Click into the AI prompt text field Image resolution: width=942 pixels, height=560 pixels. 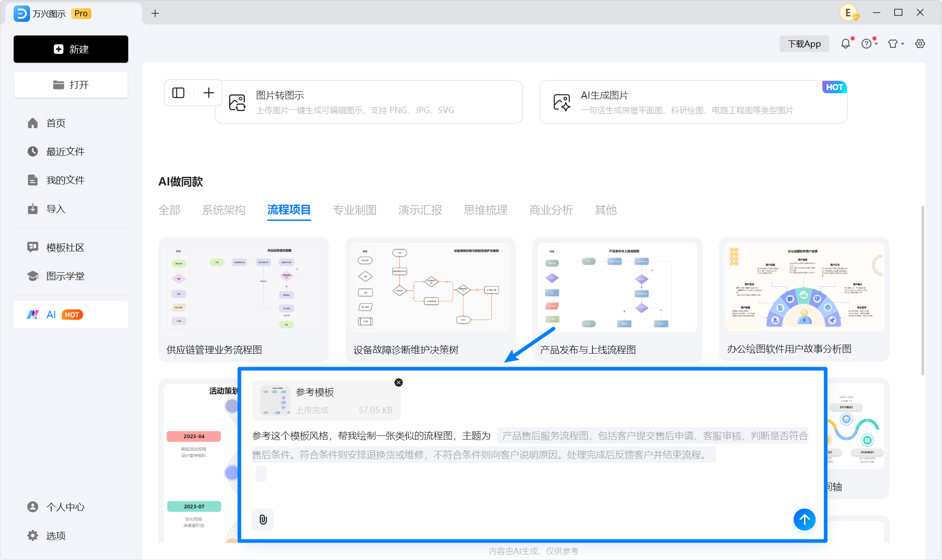click(x=530, y=455)
